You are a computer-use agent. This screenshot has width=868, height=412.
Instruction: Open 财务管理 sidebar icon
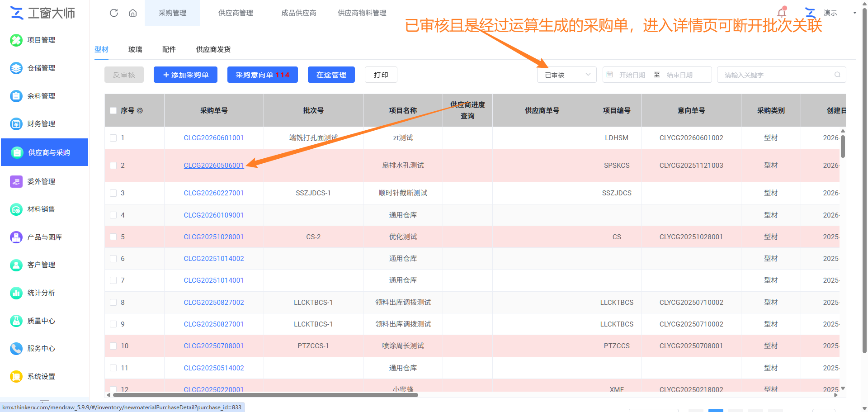(x=16, y=123)
